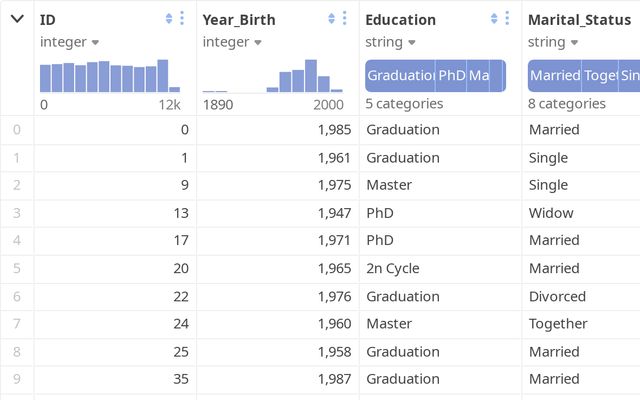Open Year_Birth column options menu
The height and width of the screenshot is (400, 640).
pos(344,19)
